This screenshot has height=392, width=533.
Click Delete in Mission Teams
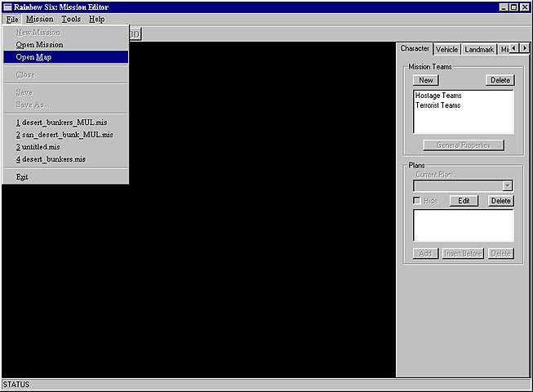pos(500,80)
